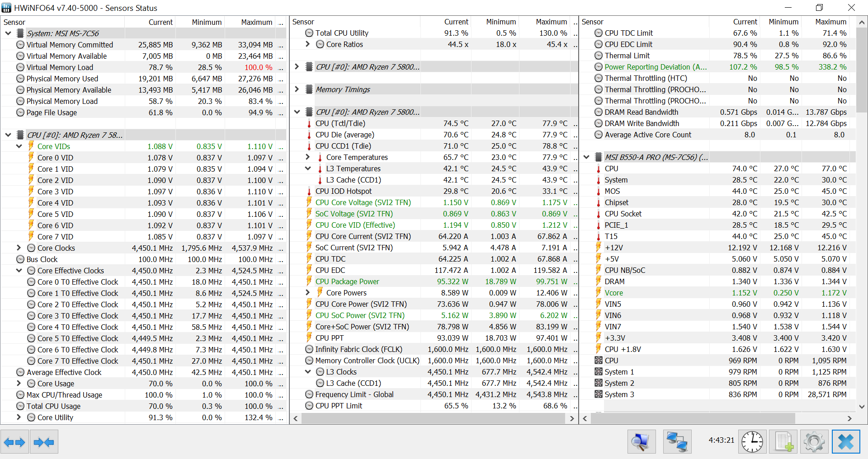Click thermometer icon of CPU IOD Hotspot
Viewport: 868px width, 459px height.
point(309,191)
